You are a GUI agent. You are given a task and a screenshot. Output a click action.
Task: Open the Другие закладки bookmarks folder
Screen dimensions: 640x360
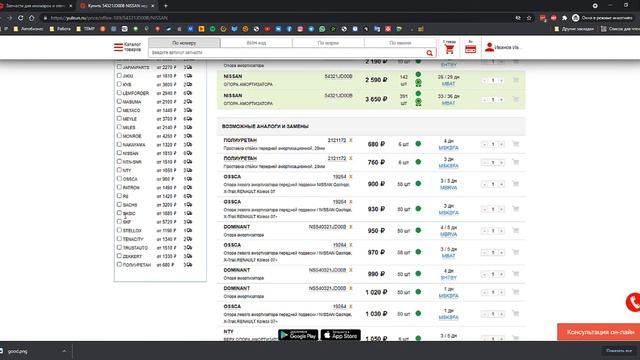(x=574, y=29)
